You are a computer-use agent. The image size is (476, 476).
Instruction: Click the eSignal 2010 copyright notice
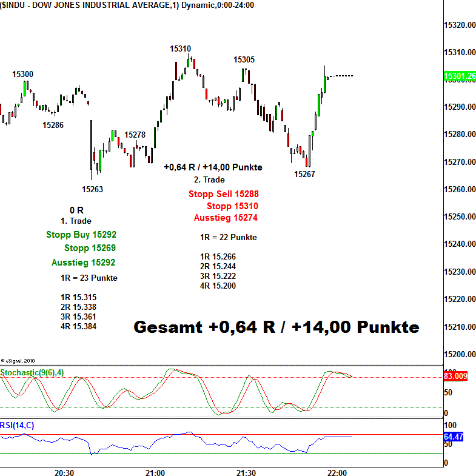(19, 360)
